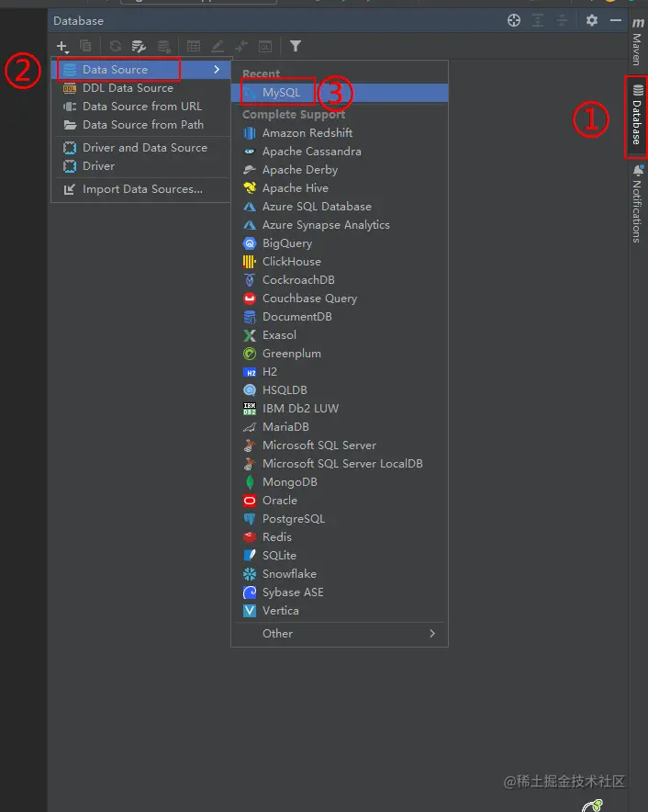The image size is (648, 812).
Task: Select Oracle data source
Action: [340, 501]
